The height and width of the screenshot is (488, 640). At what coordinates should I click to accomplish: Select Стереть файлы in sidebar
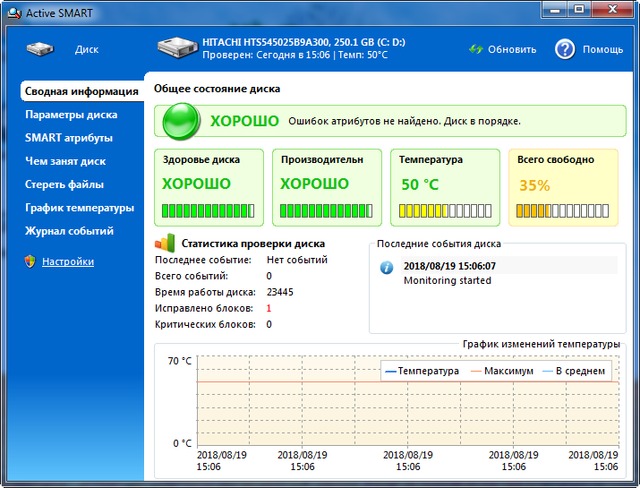64,184
